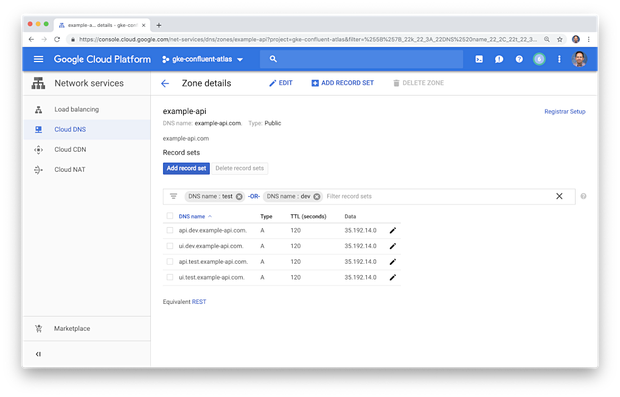Open filter help question icon
Screen dimensions: 620x397
pos(583,196)
